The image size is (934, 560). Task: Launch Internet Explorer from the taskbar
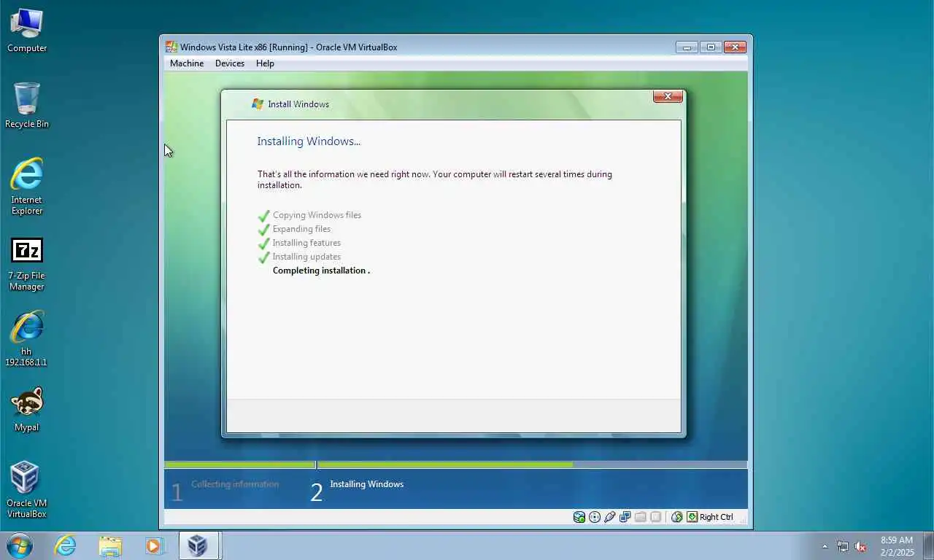coord(66,545)
